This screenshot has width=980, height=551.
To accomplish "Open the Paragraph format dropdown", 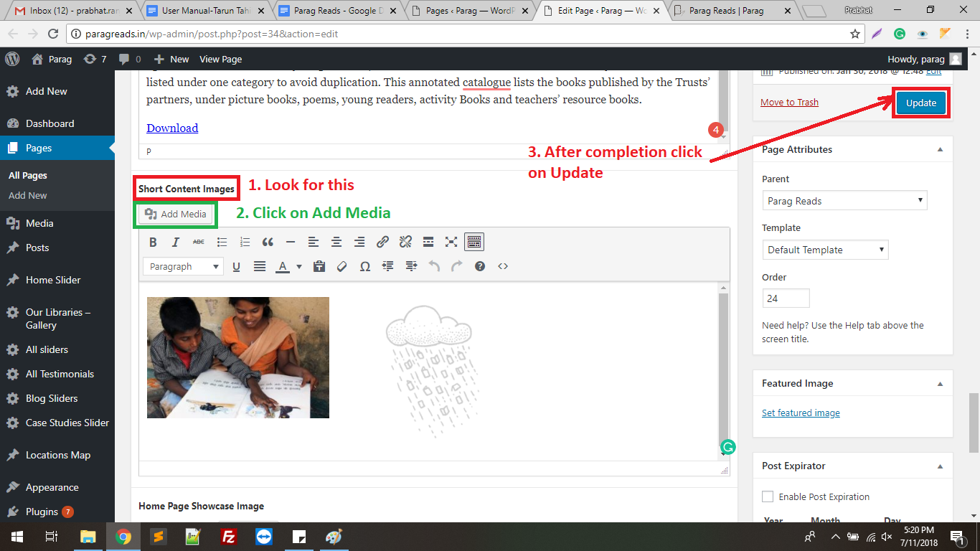I will tap(183, 266).
